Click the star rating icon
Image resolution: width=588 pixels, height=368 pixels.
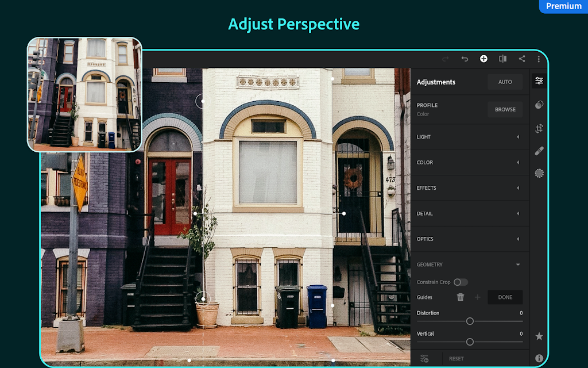coord(539,336)
